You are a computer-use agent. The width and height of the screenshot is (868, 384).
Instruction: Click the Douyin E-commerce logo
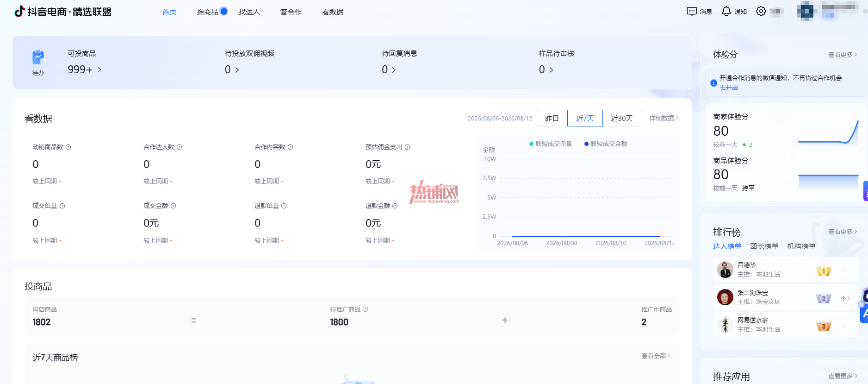63,12
